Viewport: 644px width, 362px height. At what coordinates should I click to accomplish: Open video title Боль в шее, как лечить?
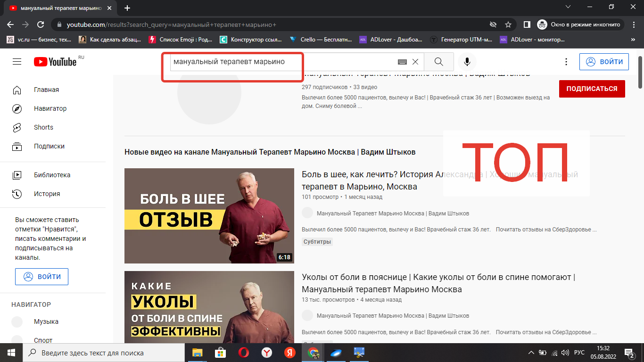pos(440,181)
